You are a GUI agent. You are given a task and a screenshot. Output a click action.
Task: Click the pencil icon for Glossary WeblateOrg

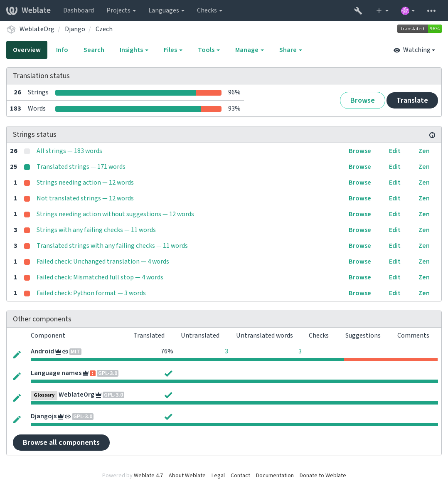[17, 398]
